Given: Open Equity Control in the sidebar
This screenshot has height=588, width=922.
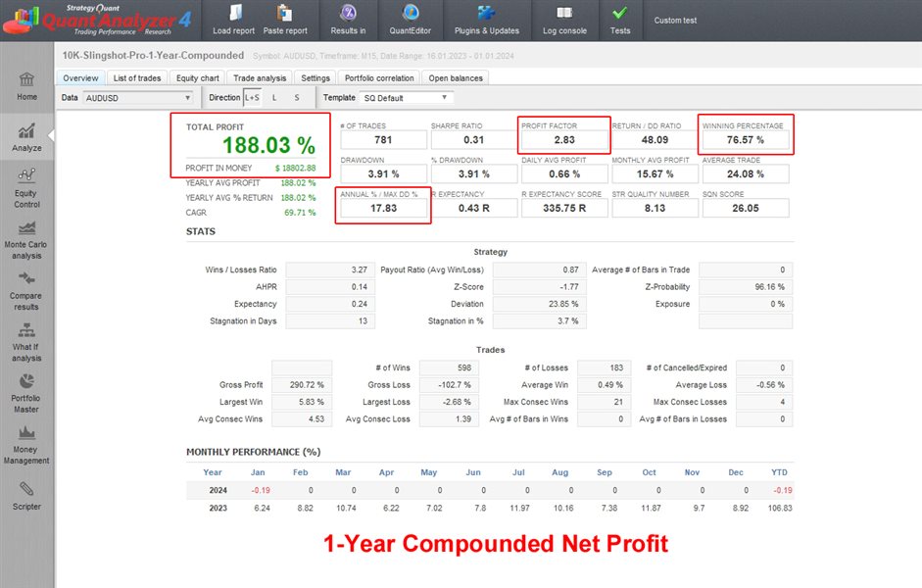Looking at the screenshot, I should 26,188.
